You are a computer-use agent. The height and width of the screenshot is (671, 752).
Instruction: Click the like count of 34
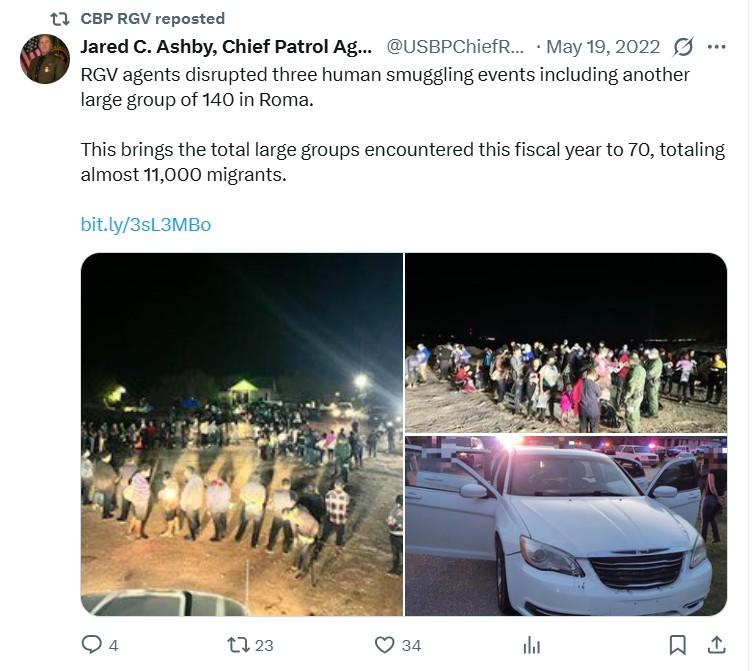(x=411, y=646)
